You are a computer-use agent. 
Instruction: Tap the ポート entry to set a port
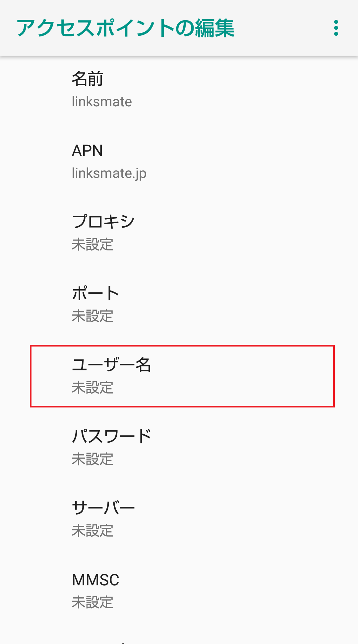[x=133, y=304]
